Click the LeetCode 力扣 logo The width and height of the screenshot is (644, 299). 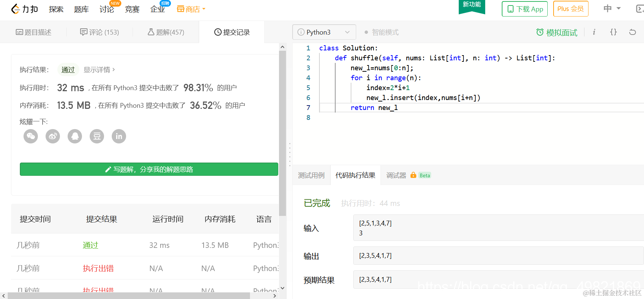pyautogui.click(x=24, y=9)
